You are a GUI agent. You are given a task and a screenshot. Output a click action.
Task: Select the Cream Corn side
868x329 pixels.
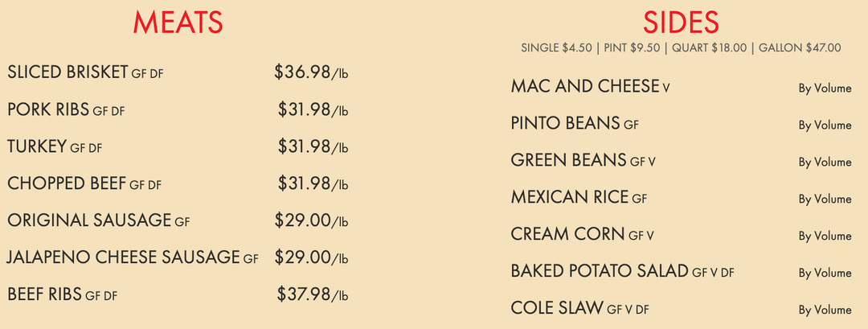(567, 234)
